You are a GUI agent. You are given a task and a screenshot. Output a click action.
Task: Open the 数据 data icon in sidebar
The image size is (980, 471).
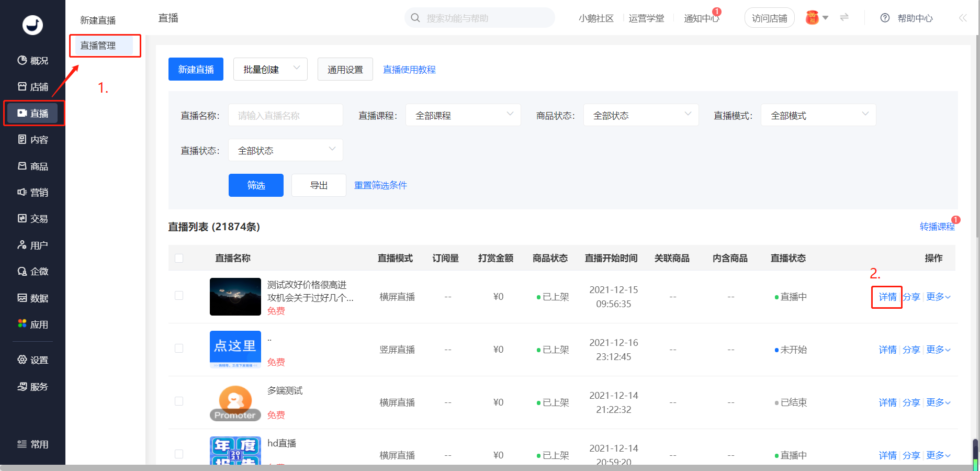point(22,298)
